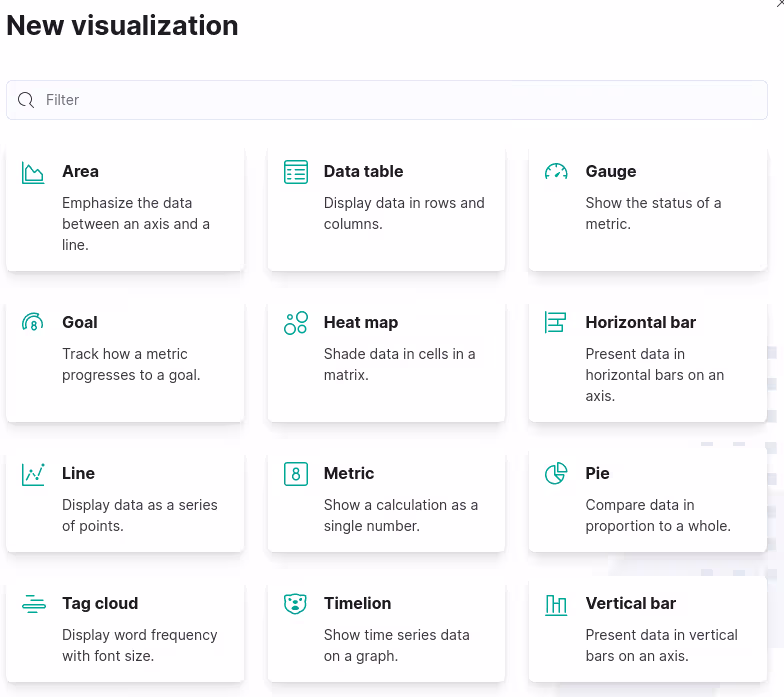Image resolution: width=784 pixels, height=697 pixels.
Task: Click the Goal visualization icon
Action: point(33,323)
